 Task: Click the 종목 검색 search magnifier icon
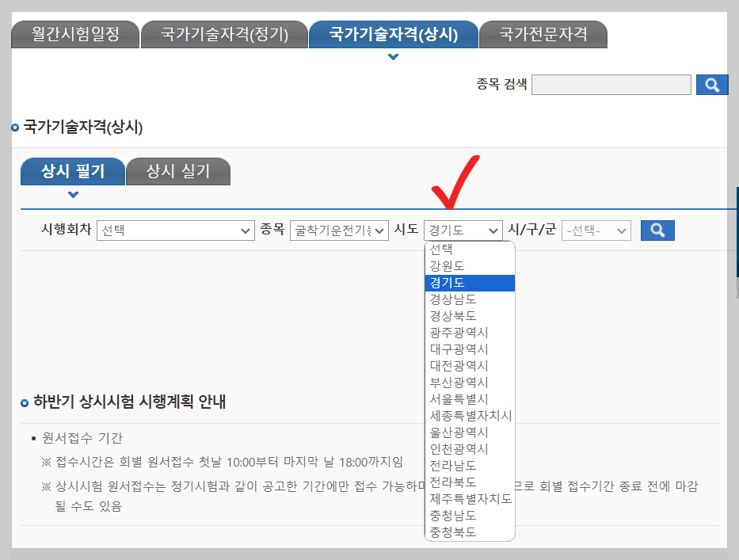pos(712,85)
